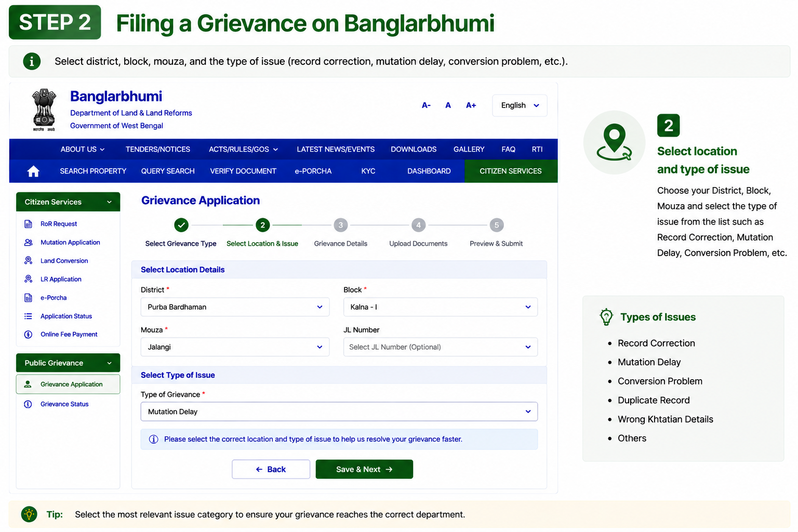Click the Grievance Application person icon
Viewport: 798px width, 532px height.
click(x=28, y=384)
